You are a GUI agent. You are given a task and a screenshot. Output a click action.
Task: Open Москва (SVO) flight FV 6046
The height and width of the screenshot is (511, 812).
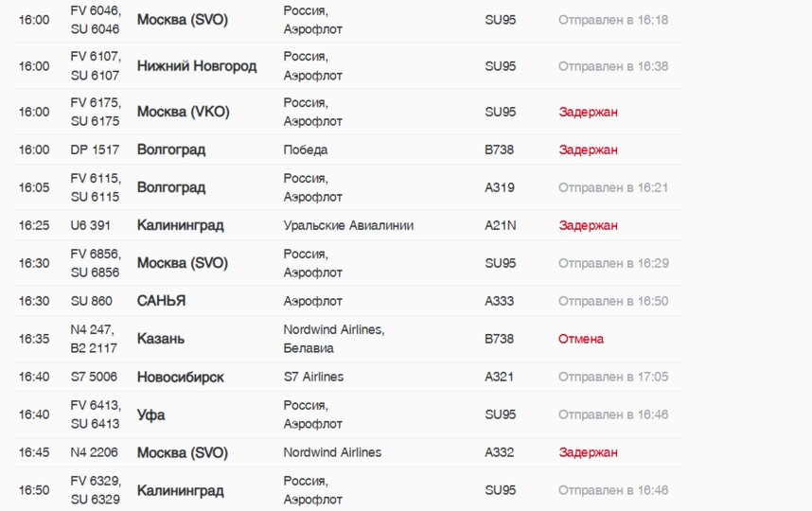click(x=183, y=20)
